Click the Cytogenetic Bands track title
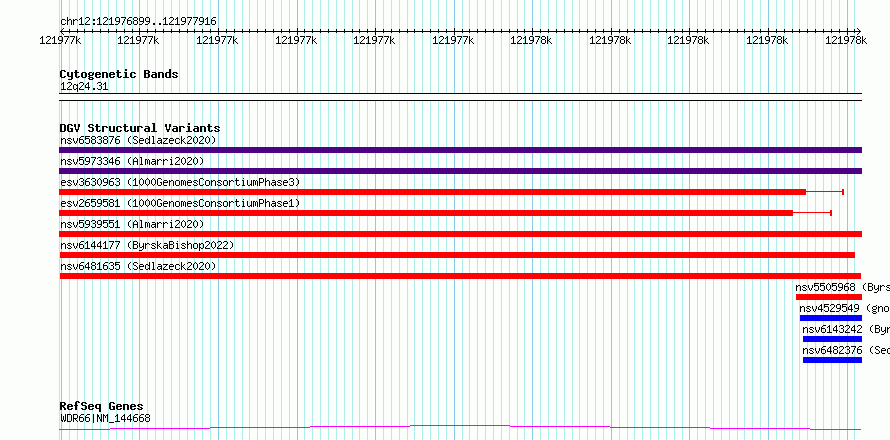This screenshot has height=440, width=890. 119,74
